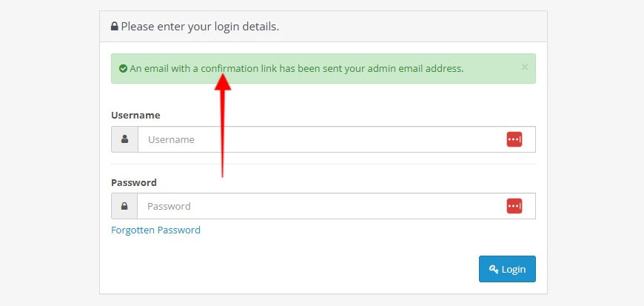Click the green checkmark icon in the alert
The width and height of the screenshot is (644, 306).
click(x=123, y=69)
